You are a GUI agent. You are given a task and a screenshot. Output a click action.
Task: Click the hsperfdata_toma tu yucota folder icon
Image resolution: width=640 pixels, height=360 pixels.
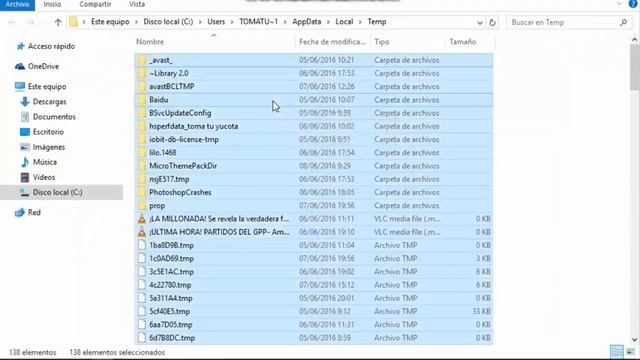tap(142, 126)
